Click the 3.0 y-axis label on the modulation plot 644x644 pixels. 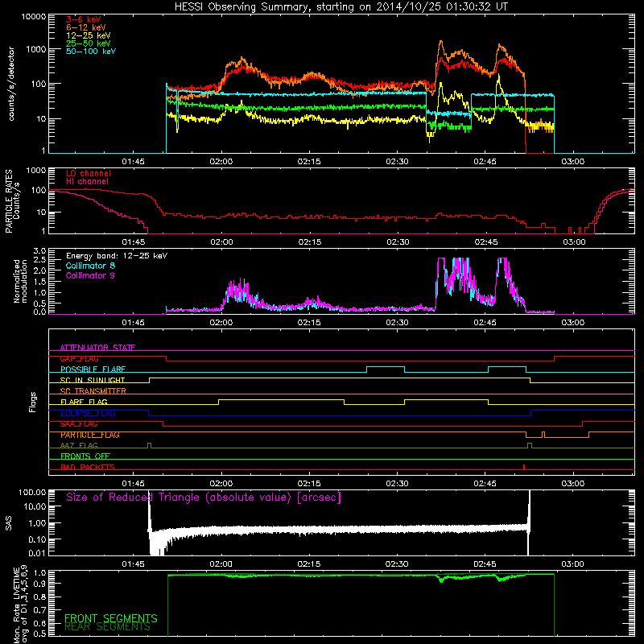tap(39, 251)
